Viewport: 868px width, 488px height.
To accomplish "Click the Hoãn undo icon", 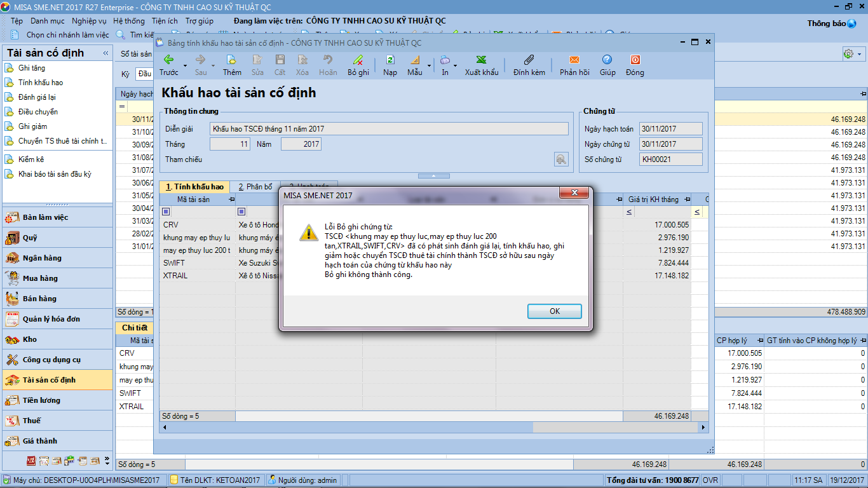I will tap(328, 60).
